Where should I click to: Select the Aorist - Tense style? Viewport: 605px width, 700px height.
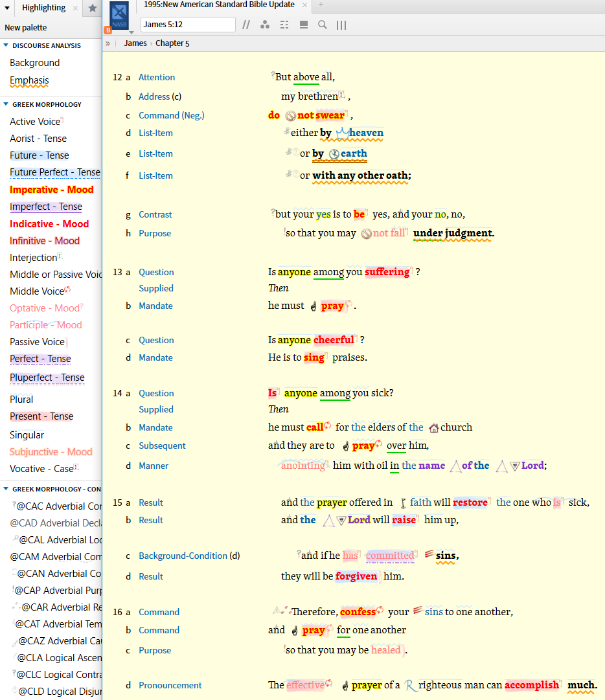click(x=38, y=139)
